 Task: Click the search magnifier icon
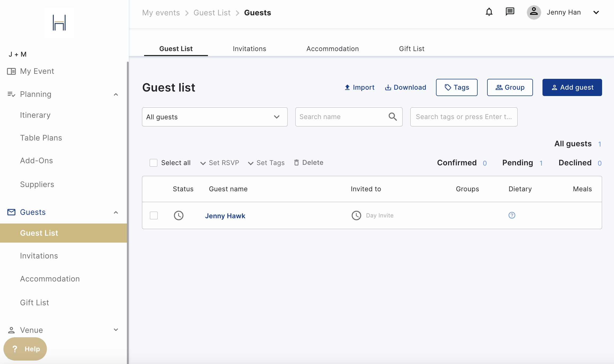(393, 117)
